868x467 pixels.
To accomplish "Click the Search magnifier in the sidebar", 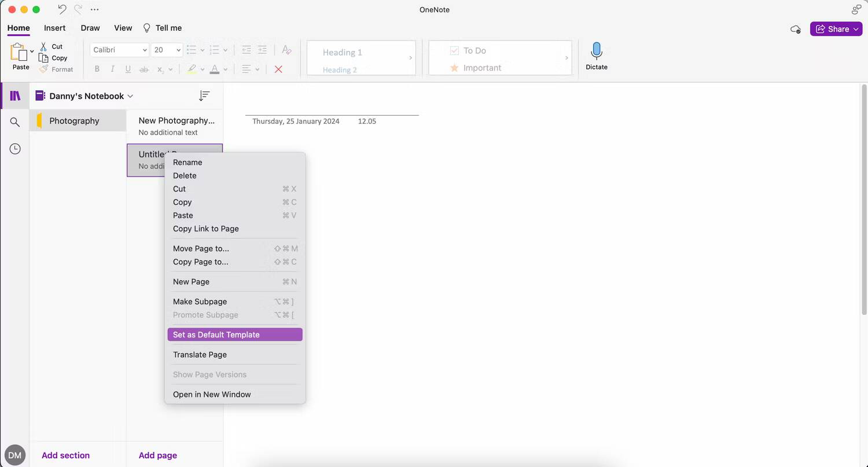I will (14, 122).
